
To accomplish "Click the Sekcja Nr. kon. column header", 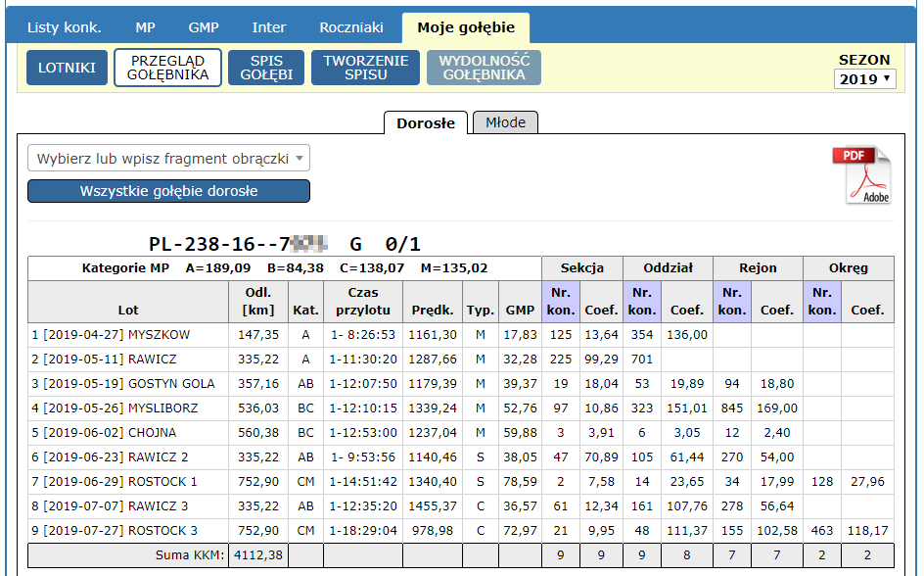I will (560, 301).
